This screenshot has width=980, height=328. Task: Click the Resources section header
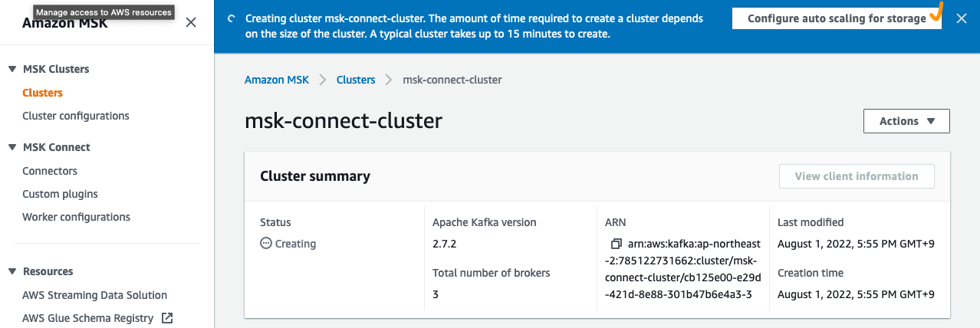point(48,271)
